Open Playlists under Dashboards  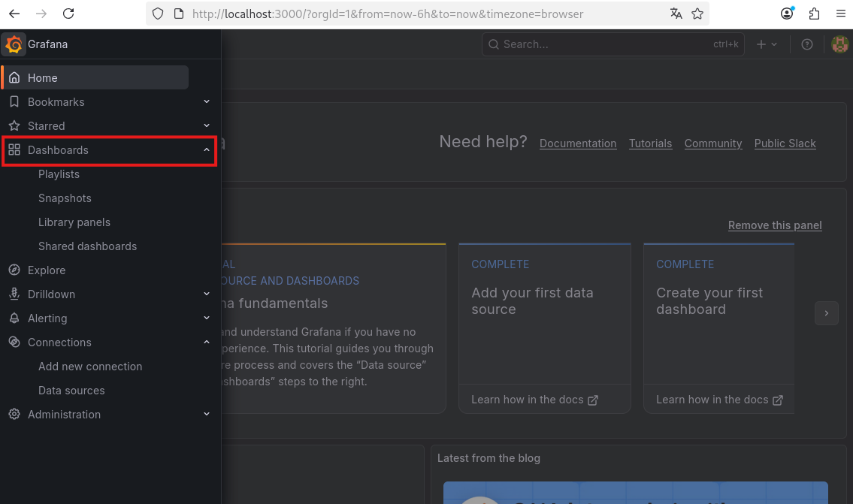59,174
